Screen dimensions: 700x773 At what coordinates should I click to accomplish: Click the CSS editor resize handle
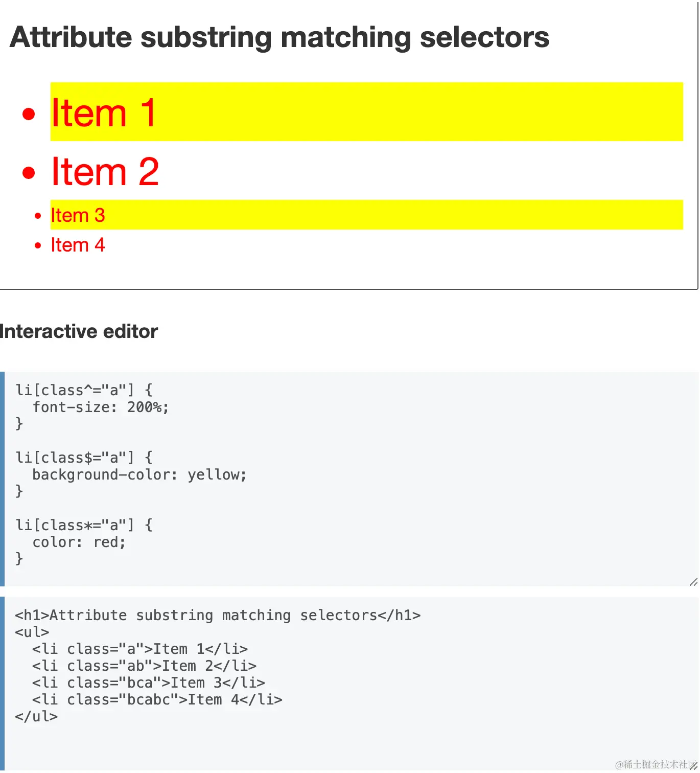pos(693,582)
